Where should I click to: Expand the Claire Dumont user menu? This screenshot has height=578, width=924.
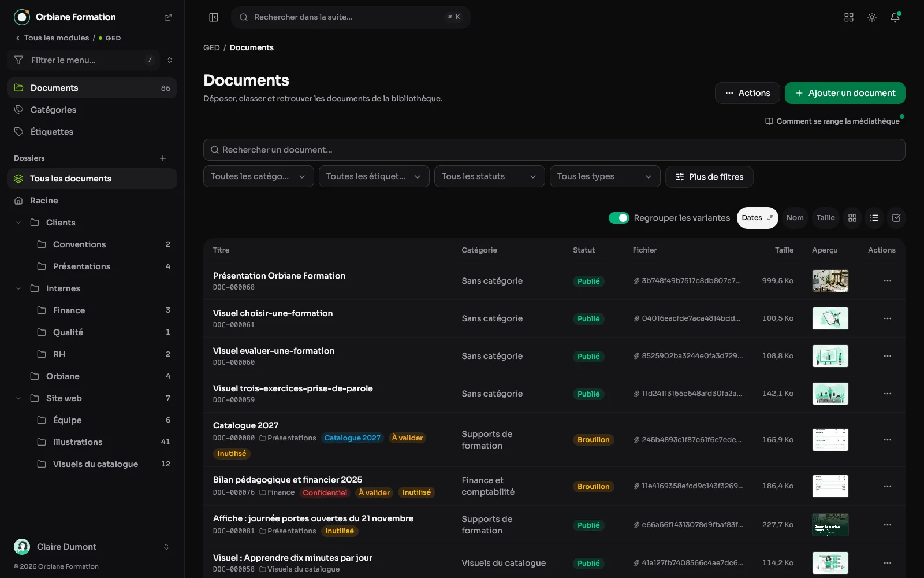click(92, 547)
